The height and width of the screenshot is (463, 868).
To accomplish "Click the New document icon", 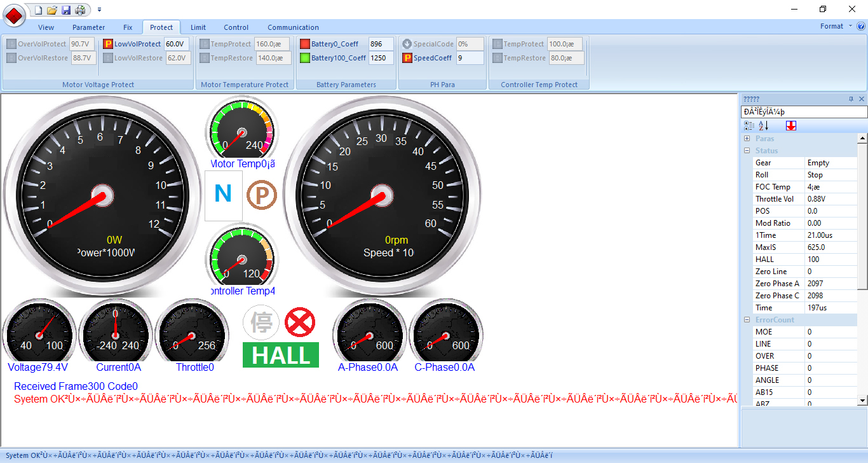I will click(x=38, y=10).
